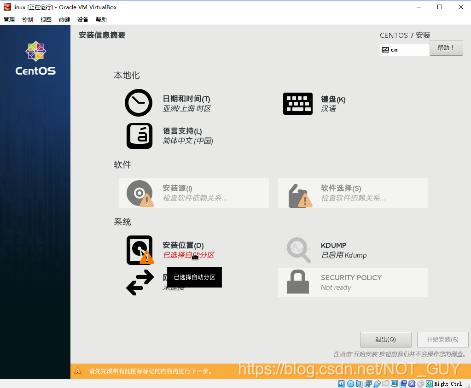The height and width of the screenshot is (388, 471).
Task: Click the warning triangle in orange bar
Action: 78,371
